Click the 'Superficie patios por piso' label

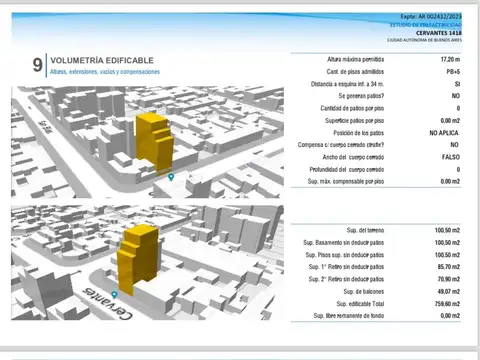[354, 121]
